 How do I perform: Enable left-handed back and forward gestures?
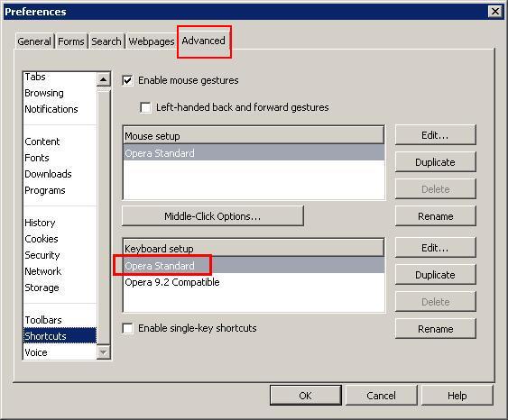(x=145, y=107)
